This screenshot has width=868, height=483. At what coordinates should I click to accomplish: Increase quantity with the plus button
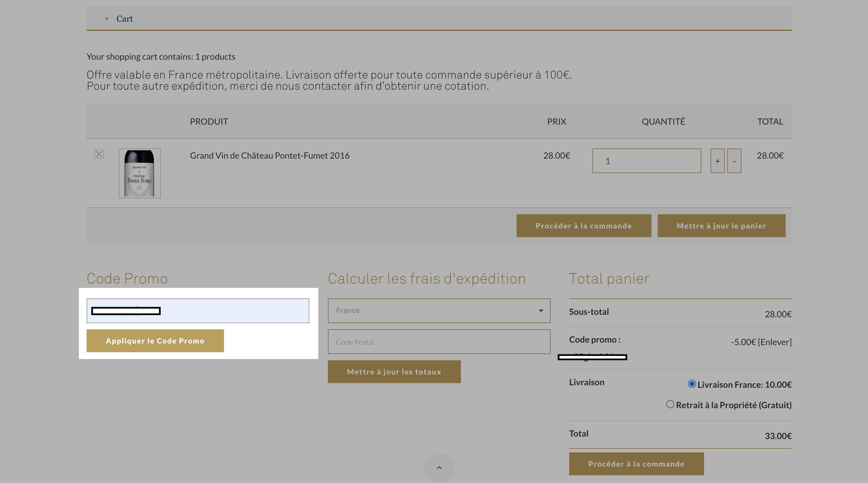pos(717,161)
